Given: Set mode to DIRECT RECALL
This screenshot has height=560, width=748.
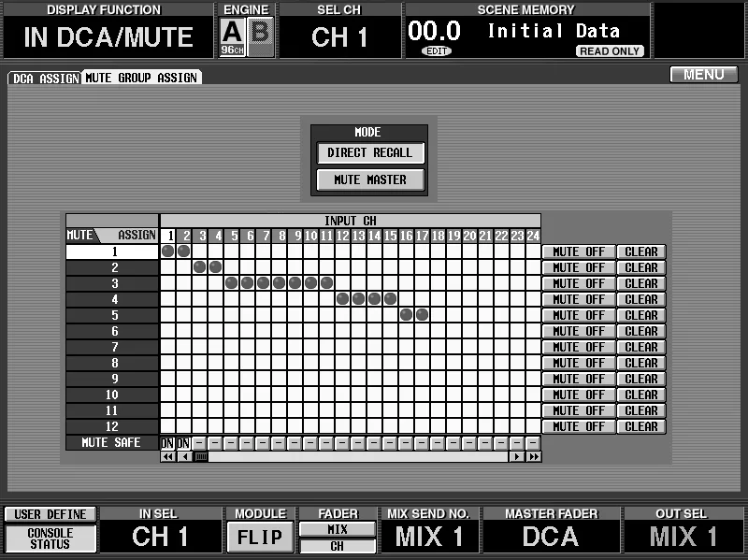Looking at the screenshot, I should pyautogui.click(x=370, y=153).
